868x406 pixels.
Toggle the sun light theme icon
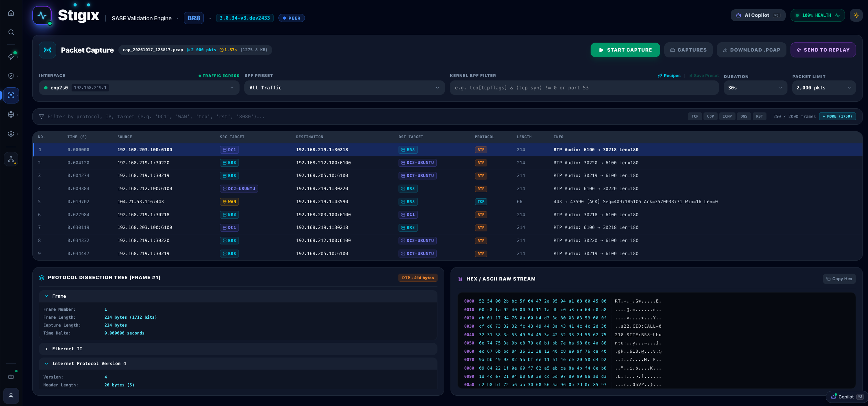click(856, 15)
